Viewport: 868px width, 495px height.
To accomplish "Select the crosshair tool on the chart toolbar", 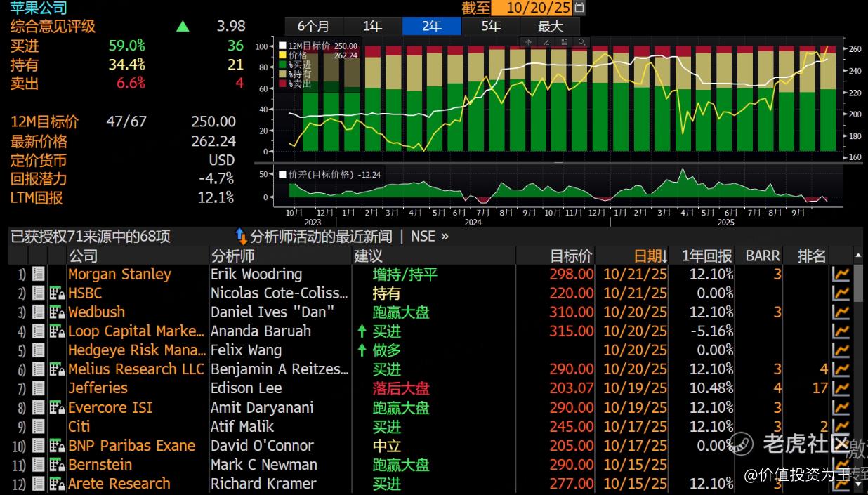I will [529, 42].
